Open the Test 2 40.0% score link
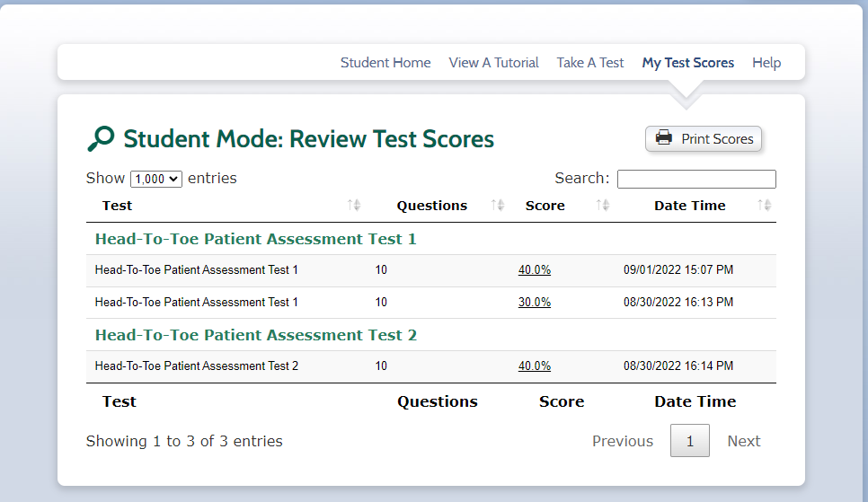Screen dimensions: 868x502 coord(535,366)
